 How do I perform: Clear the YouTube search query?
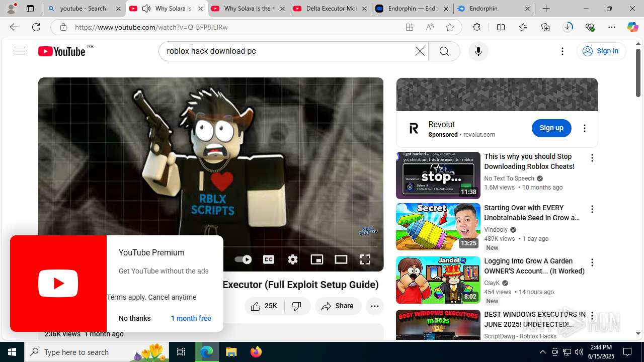point(420,51)
